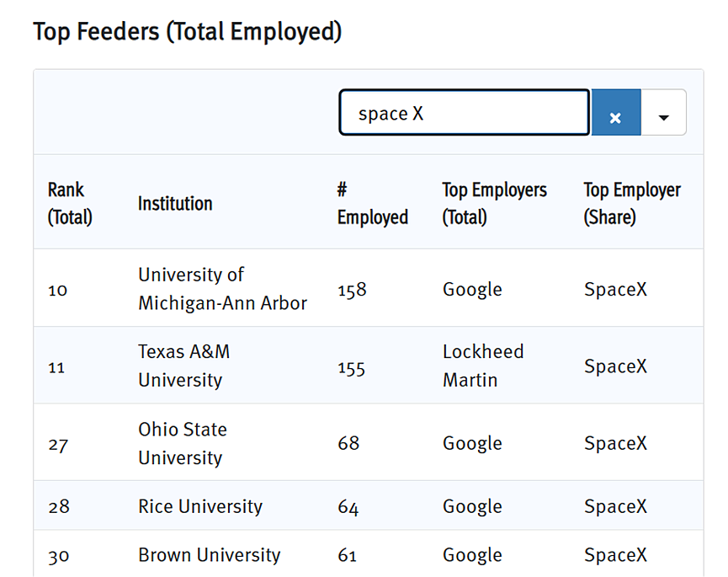Viewport: 728px width, 577px height.
Task: Click the 158 employed value
Action: coord(352,290)
